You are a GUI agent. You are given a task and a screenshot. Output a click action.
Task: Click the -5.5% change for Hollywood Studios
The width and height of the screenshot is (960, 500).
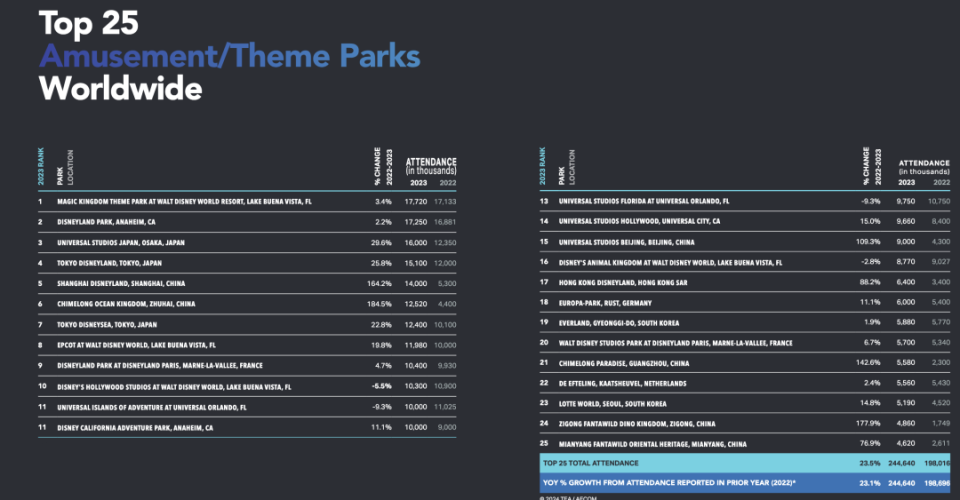click(x=381, y=387)
